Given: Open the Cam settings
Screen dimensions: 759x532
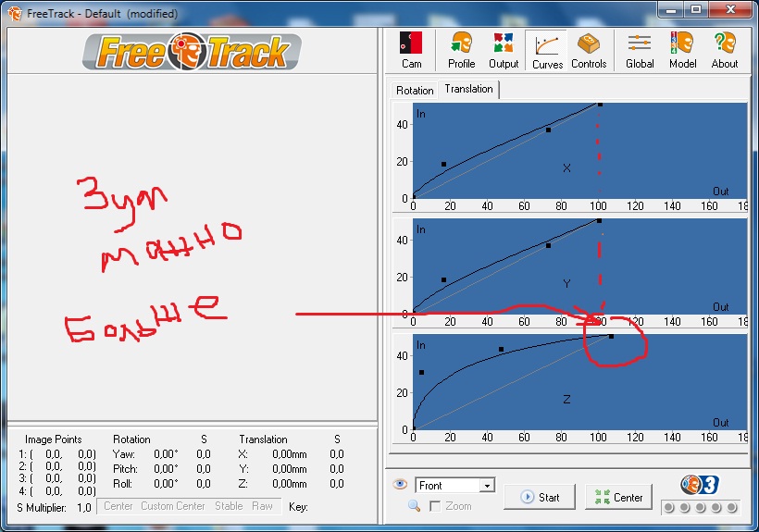Looking at the screenshot, I should coord(411,50).
